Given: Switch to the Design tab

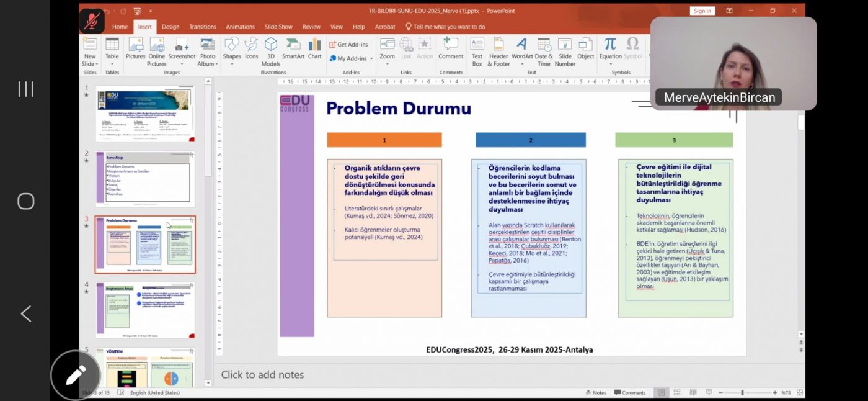Looking at the screenshot, I should click(170, 27).
